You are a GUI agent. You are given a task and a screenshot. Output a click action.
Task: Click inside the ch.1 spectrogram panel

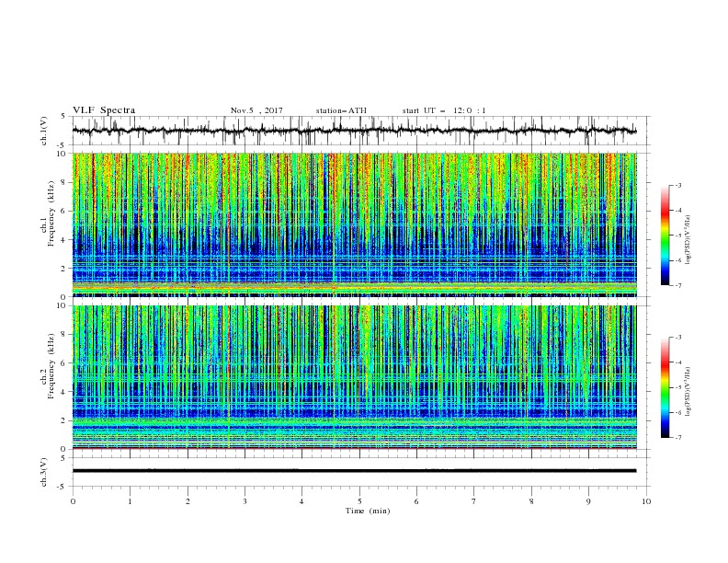point(354,224)
